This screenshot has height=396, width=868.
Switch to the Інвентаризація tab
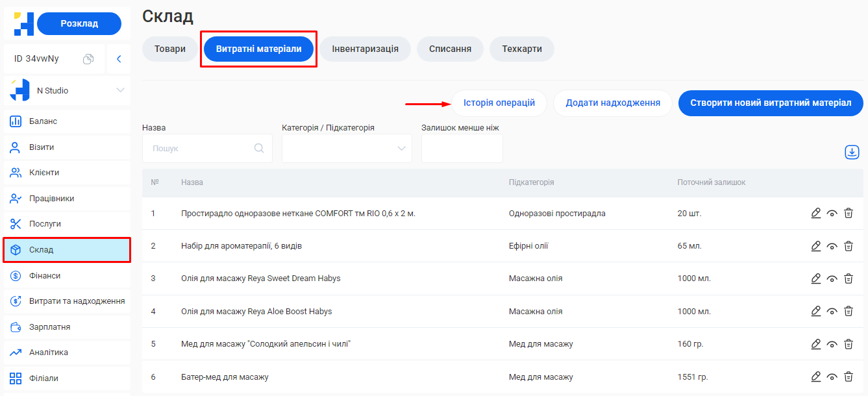click(x=365, y=49)
